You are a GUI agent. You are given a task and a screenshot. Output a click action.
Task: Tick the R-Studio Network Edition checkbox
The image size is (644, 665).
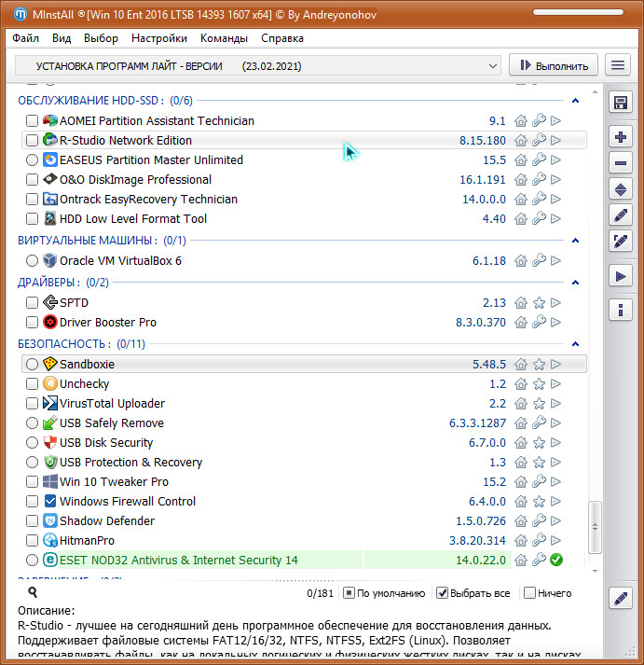[32, 141]
